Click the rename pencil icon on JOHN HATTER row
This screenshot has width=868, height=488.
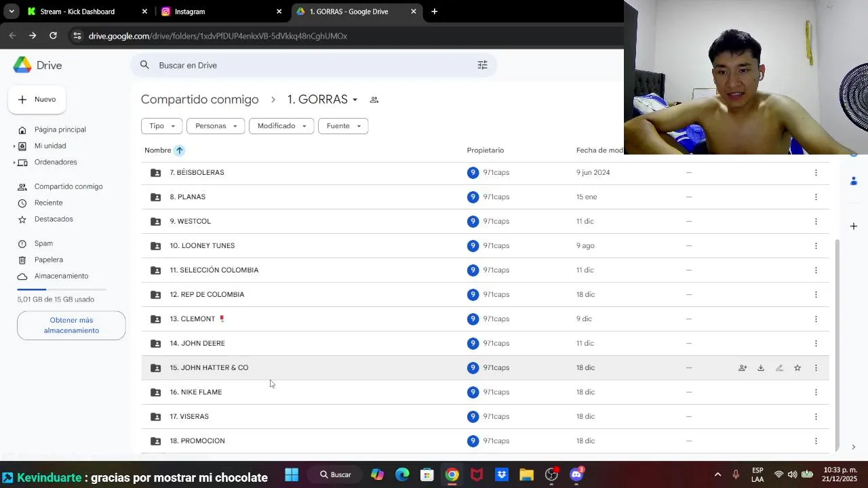click(779, 368)
